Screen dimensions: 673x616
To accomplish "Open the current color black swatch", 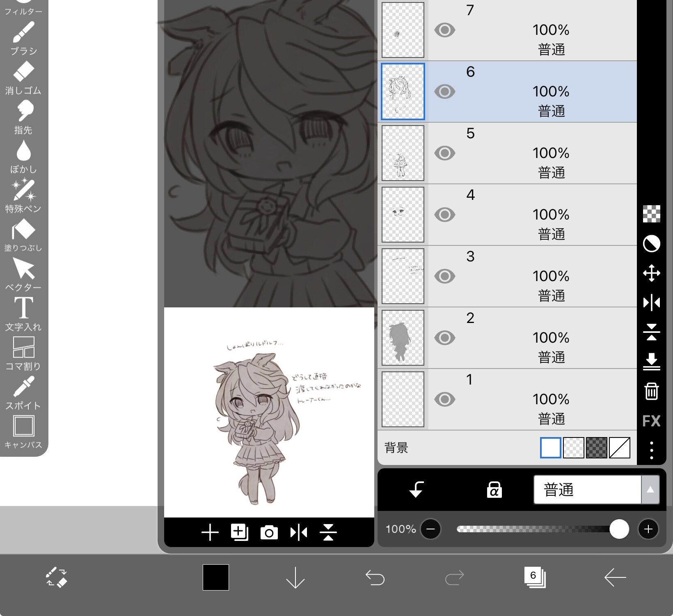I will [216, 577].
